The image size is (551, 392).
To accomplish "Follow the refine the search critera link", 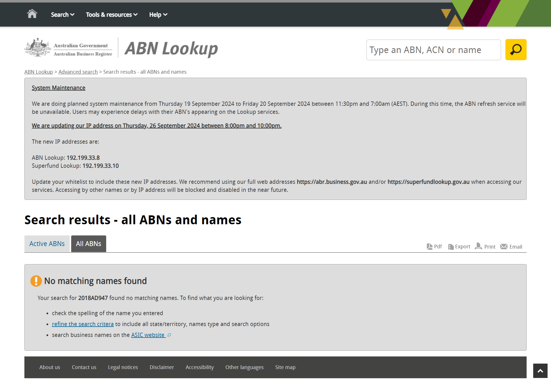I will tap(83, 324).
